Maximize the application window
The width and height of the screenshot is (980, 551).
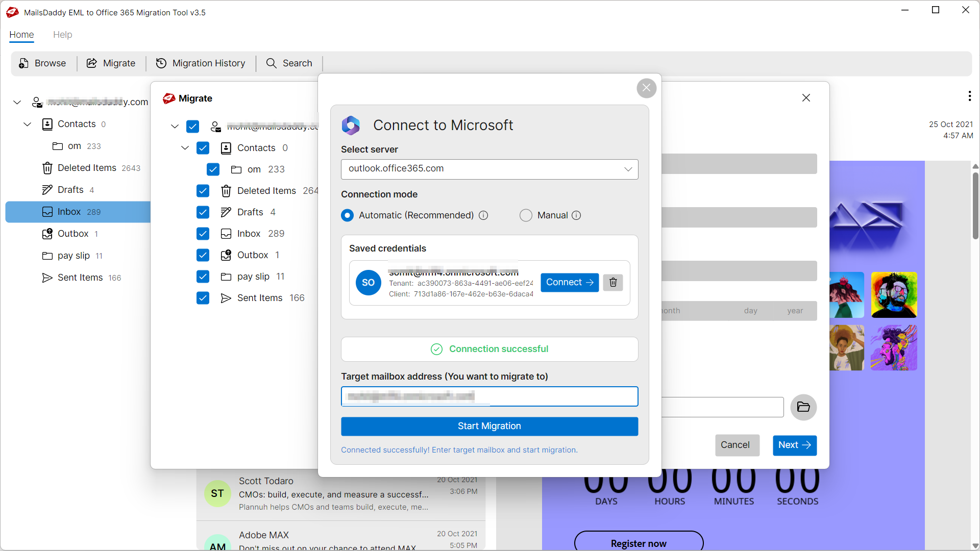pos(935,10)
